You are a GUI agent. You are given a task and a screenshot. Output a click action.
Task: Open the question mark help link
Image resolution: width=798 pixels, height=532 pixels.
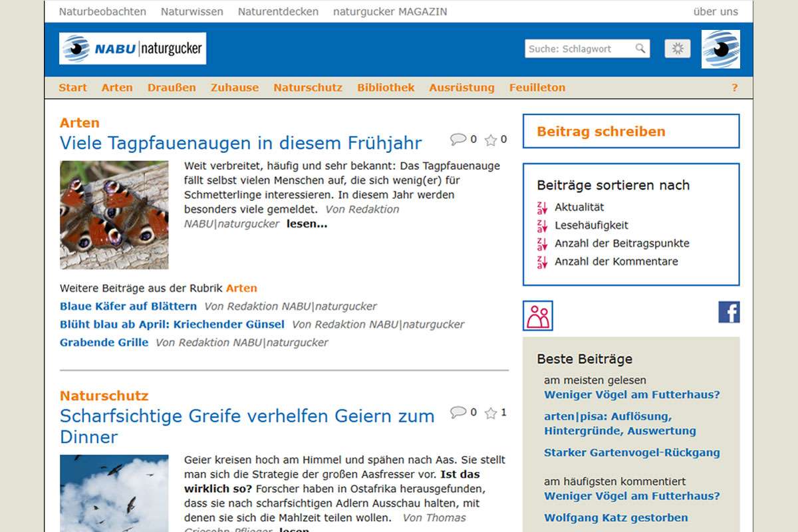(735, 88)
